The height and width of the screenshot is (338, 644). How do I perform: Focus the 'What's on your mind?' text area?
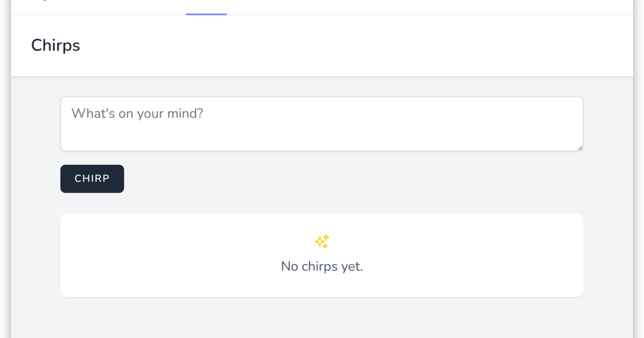[x=322, y=123]
